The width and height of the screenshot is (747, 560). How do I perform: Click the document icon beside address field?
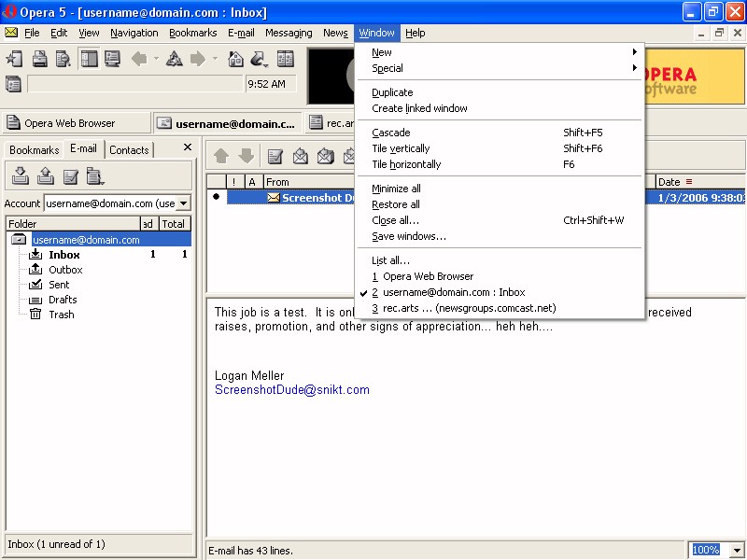pyautogui.click(x=13, y=84)
